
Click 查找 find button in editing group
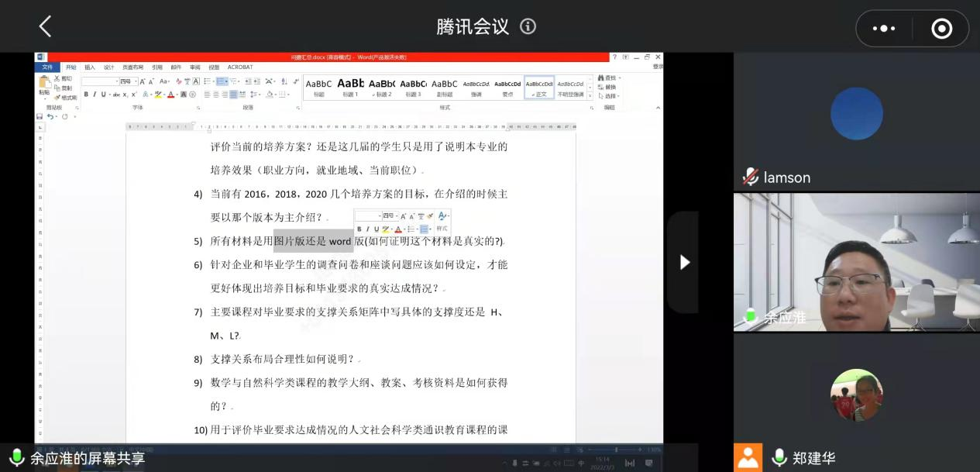tap(607, 78)
